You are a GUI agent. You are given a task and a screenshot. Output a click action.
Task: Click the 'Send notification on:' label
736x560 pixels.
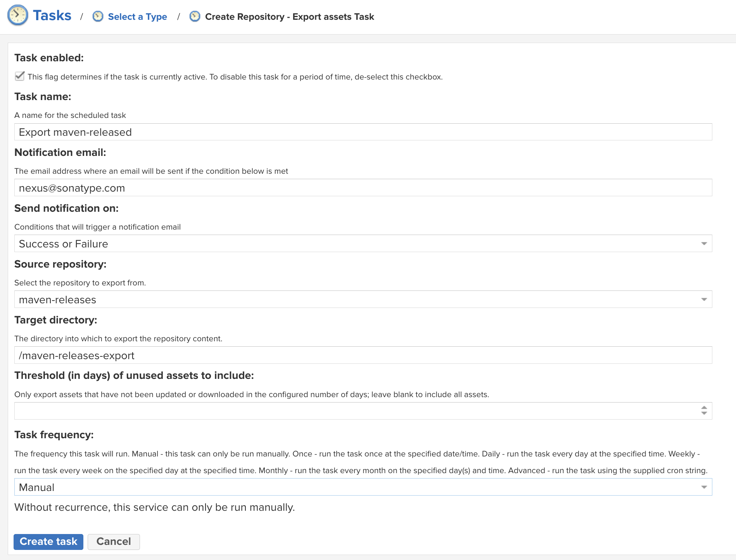pos(66,208)
